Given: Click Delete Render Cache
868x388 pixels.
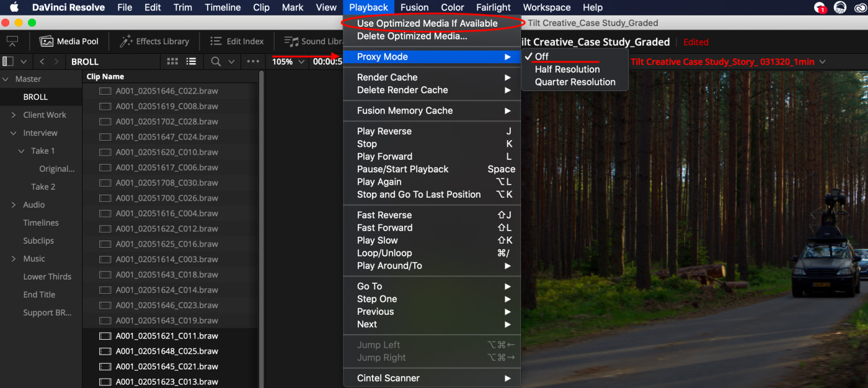Looking at the screenshot, I should click(x=432, y=90).
